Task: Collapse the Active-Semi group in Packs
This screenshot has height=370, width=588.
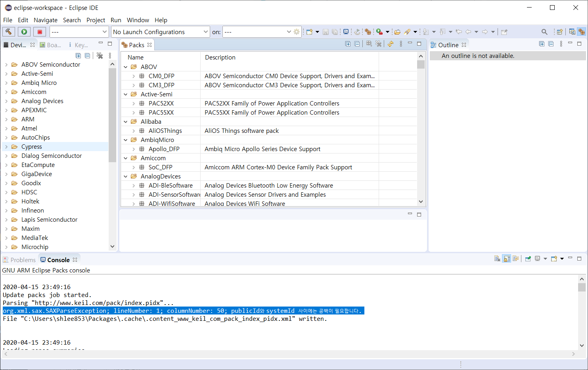Action: (x=126, y=94)
